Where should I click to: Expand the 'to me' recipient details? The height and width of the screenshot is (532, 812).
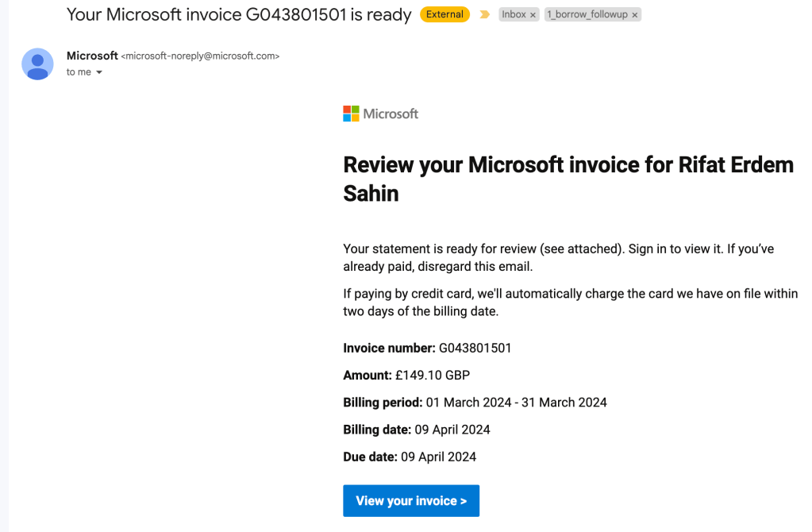99,72
